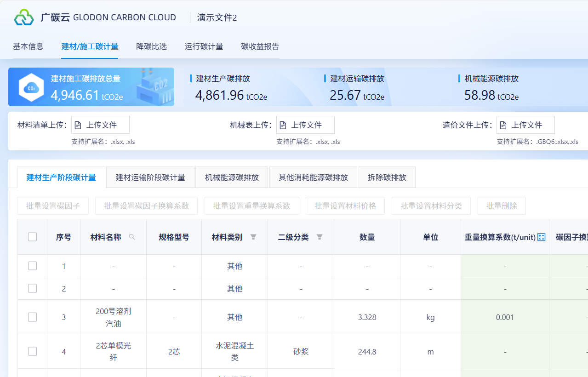The width and height of the screenshot is (588, 377).
Task: Click the search icon beside 材料名称
Action: (132, 237)
